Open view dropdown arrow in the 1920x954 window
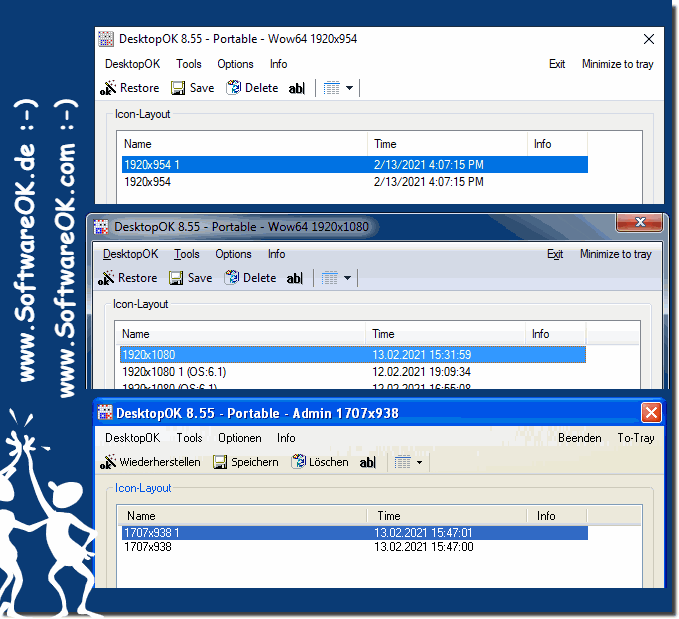The width and height of the screenshot is (679, 619). click(x=349, y=88)
